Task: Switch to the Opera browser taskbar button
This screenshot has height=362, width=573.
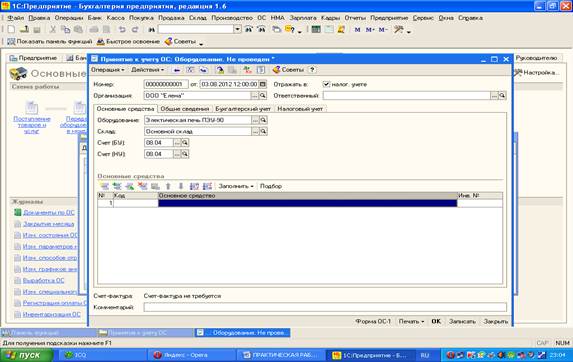Action: tap(191, 355)
